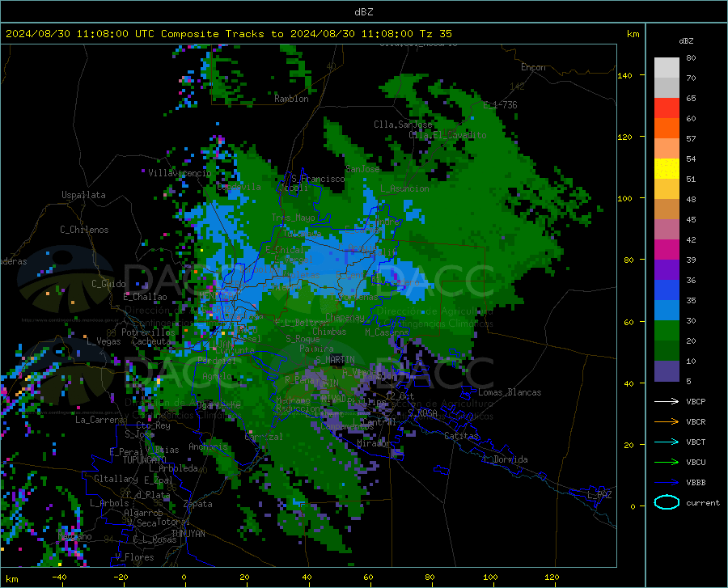Click the cyan VBCT arrow in legend
This screenshot has height=588, width=728.
tap(667, 442)
